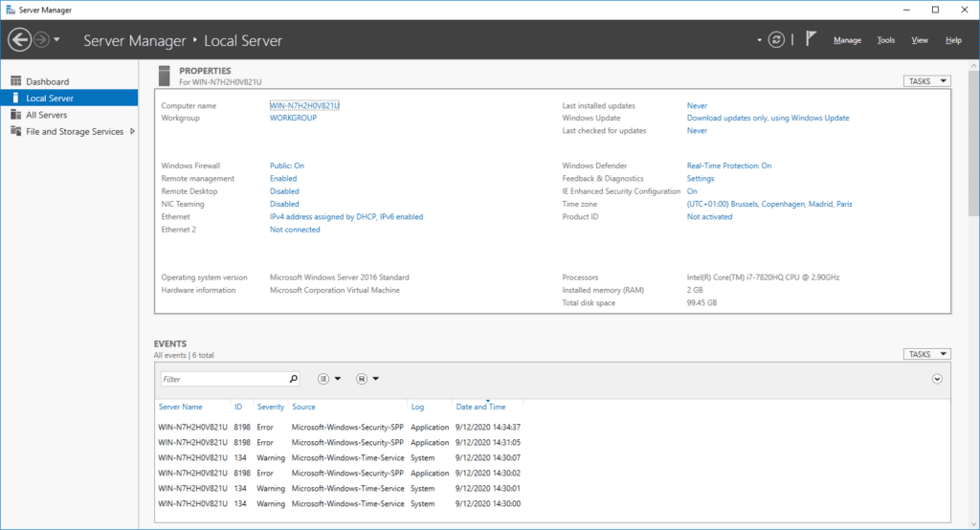Screen dimensions: 980x530
Task: Expand the File and Storage Services arrow
Action: click(132, 132)
